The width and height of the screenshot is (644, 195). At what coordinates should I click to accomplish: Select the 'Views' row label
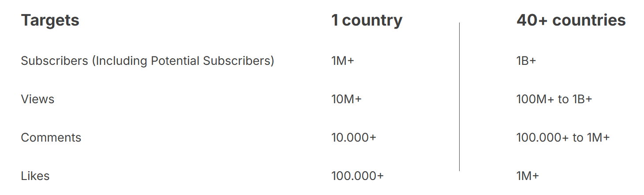[37, 99]
